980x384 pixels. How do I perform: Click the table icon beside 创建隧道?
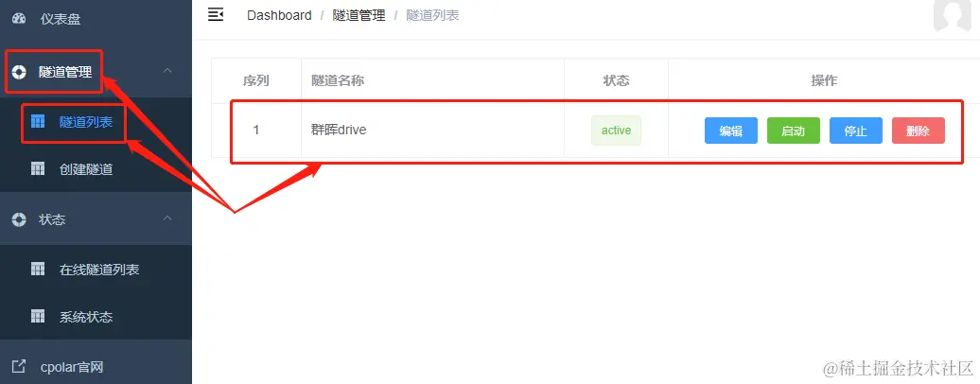tap(38, 168)
